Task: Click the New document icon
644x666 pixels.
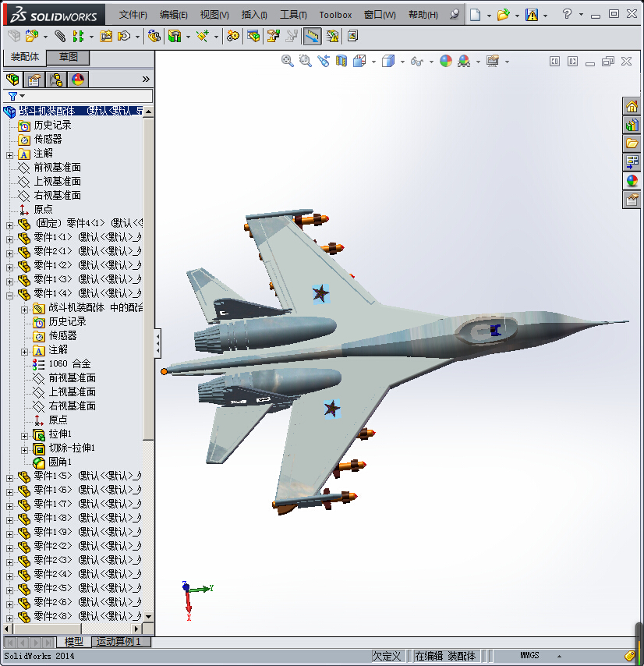Action: point(476,15)
